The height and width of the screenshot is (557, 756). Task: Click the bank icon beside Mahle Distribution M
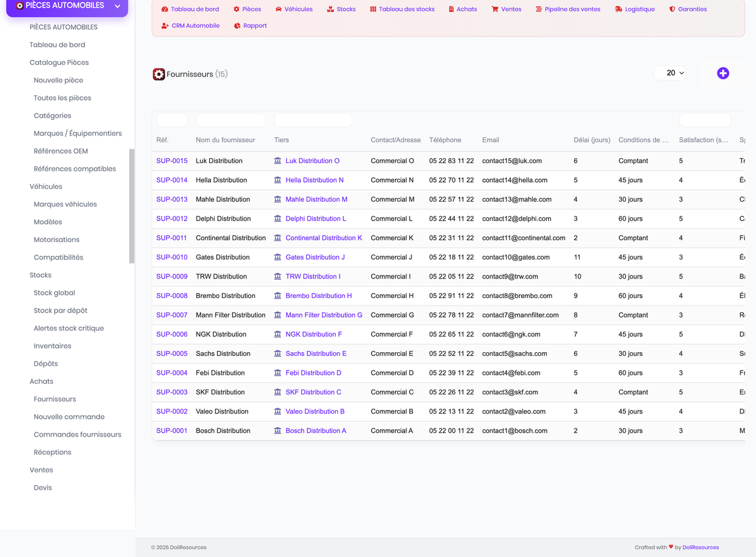278,199
